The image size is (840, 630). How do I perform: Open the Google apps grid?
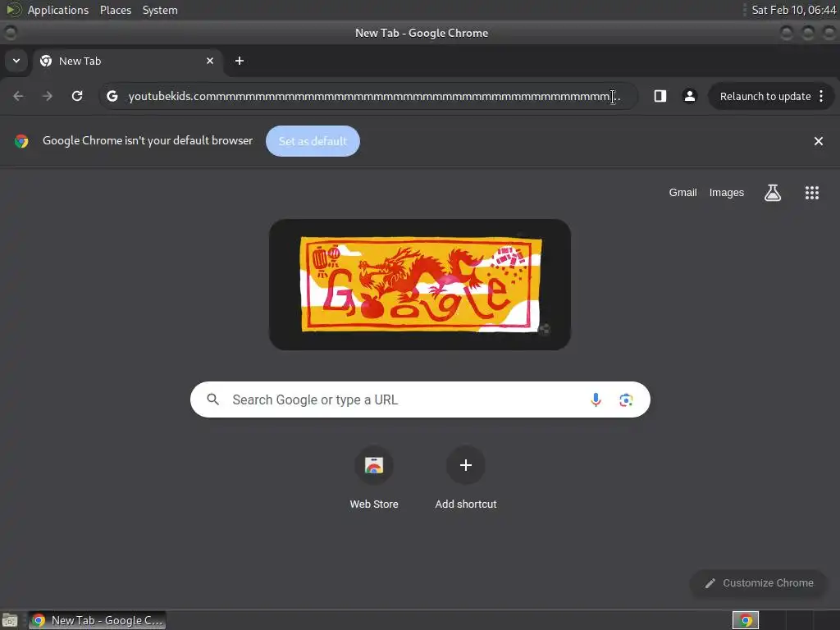point(812,192)
